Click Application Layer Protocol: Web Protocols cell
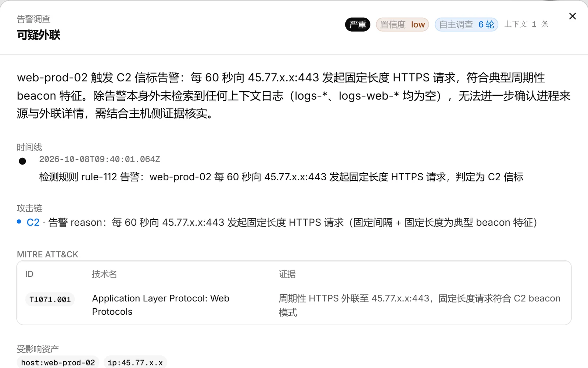The height and width of the screenshot is (368, 588). (x=161, y=305)
